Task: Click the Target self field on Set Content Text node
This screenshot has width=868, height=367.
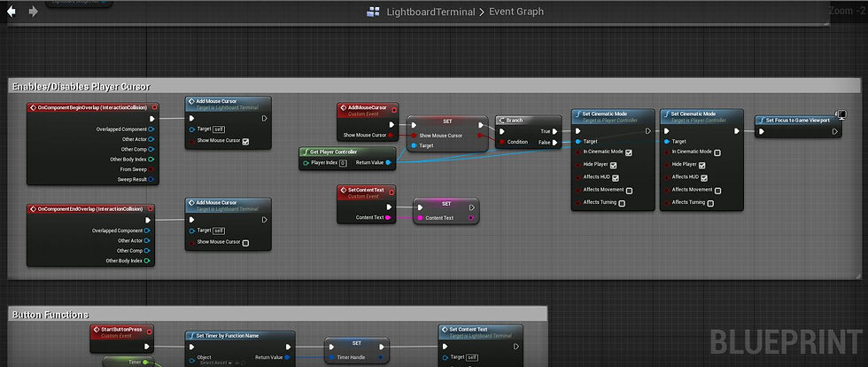Action: coord(471,357)
